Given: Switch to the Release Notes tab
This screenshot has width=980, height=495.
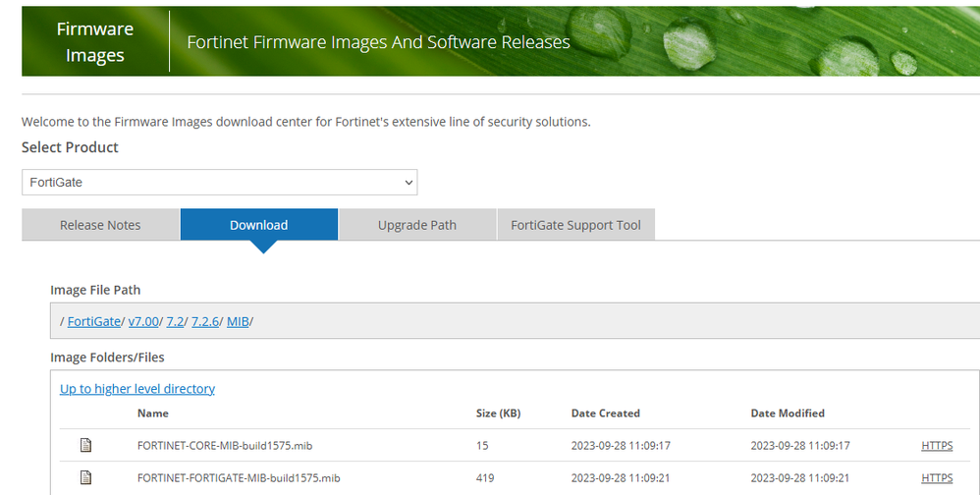Looking at the screenshot, I should click(100, 225).
